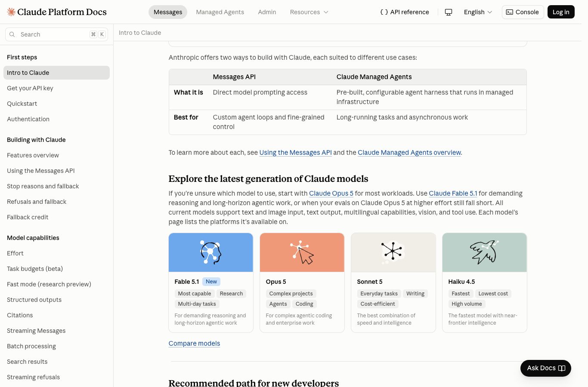
Task: Click the Log in button
Action: coord(561,12)
